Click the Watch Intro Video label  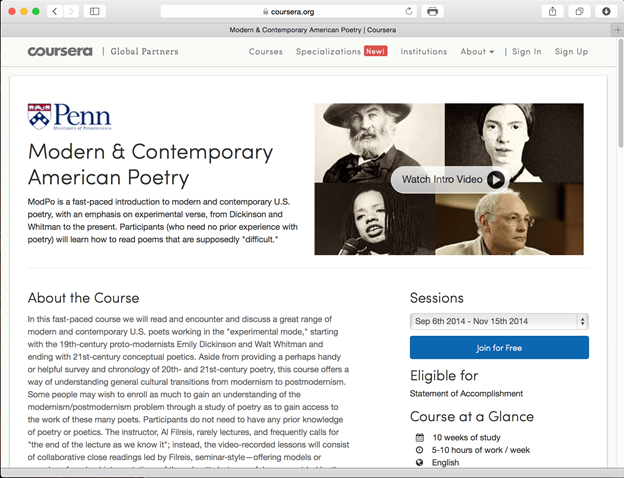442,179
